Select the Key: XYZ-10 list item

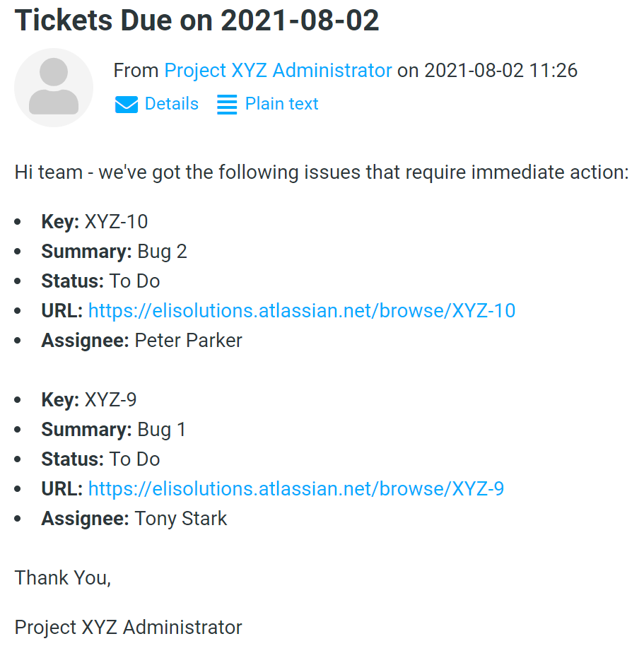(95, 222)
